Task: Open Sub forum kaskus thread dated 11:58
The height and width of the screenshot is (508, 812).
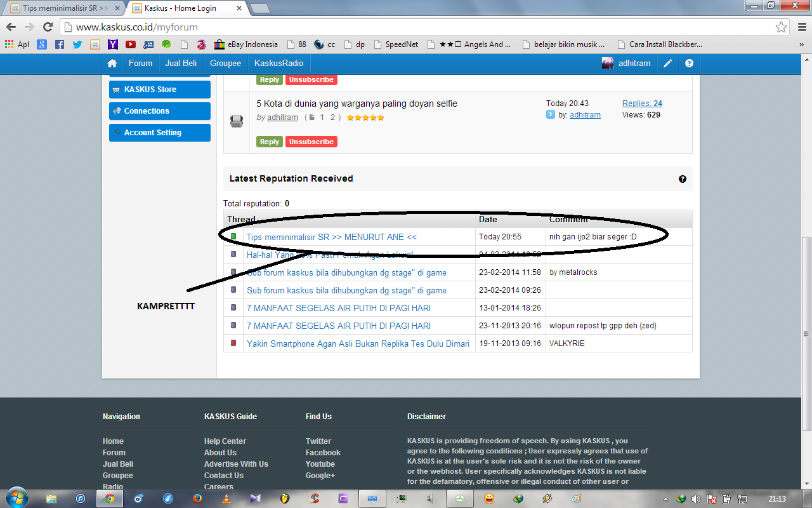Action: tap(346, 272)
